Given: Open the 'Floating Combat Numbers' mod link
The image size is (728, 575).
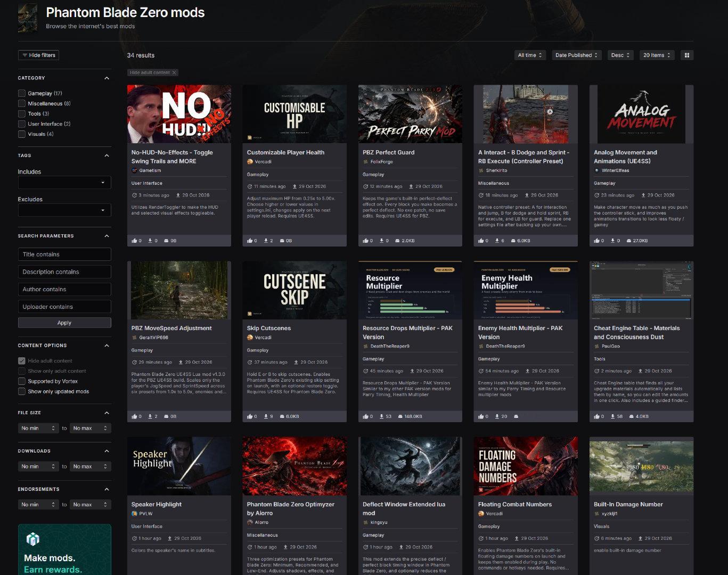Looking at the screenshot, I should tap(515, 504).
